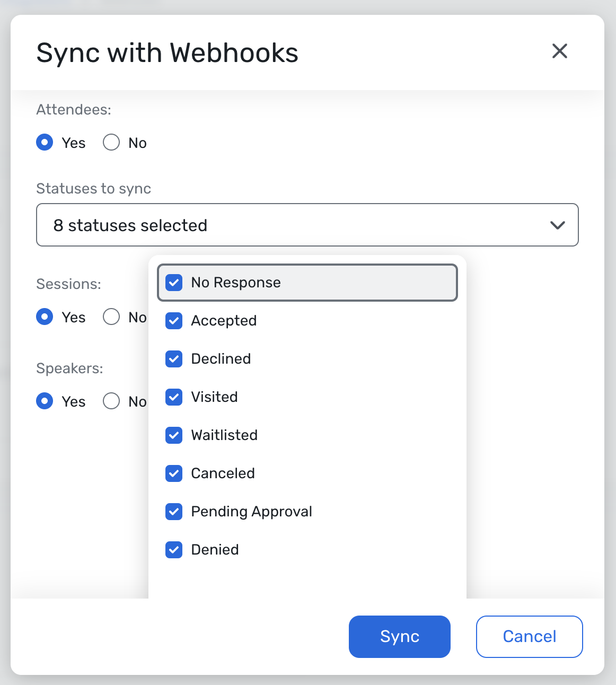Uncheck the No Response status checkbox
Screen dimensions: 616x685
[x=174, y=283]
